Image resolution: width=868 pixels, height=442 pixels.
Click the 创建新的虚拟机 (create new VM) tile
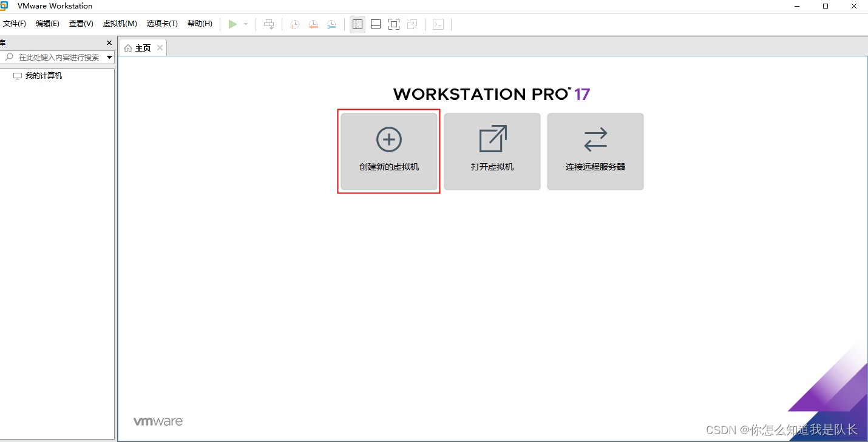tap(388, 152)
